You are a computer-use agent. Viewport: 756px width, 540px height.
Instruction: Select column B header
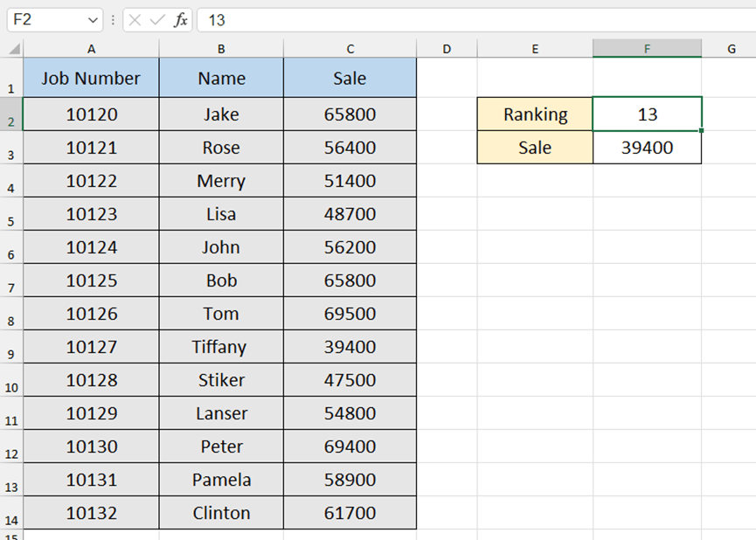(x=221, y=49)
